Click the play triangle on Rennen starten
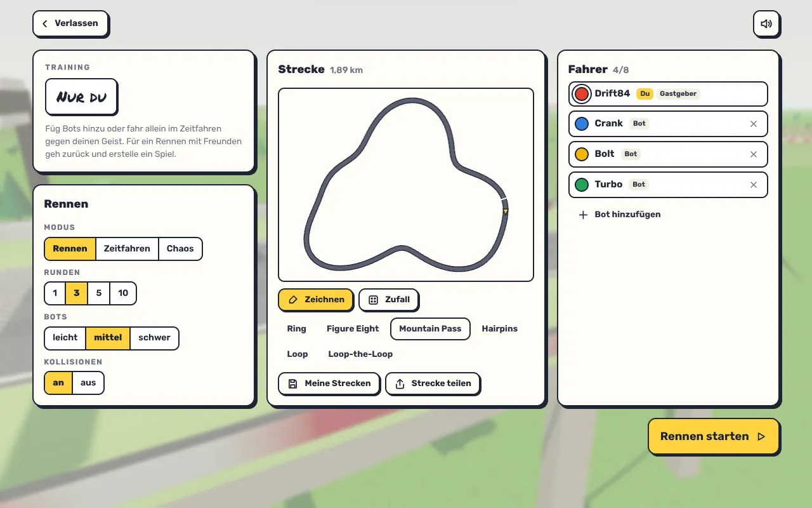 click(x=761, y=437)
